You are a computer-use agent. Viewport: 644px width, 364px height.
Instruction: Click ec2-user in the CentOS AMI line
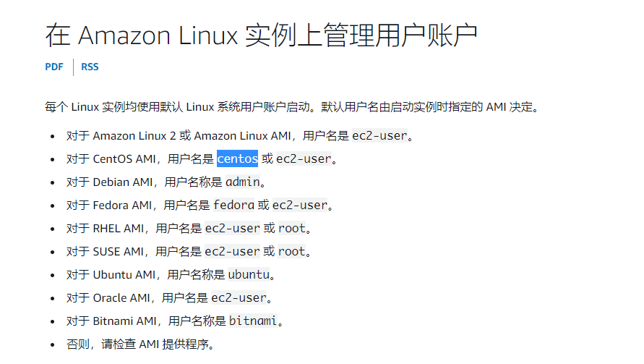tap(304, 158)
